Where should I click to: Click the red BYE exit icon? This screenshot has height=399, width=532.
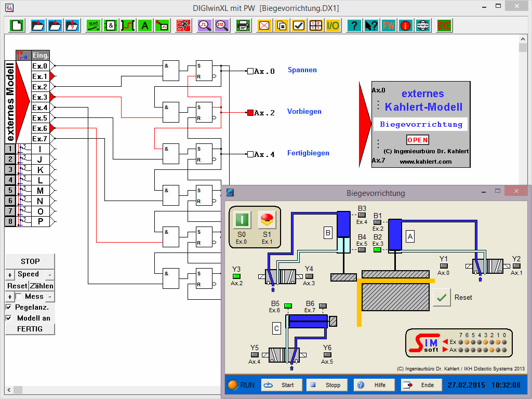click(x=444, y=25)
